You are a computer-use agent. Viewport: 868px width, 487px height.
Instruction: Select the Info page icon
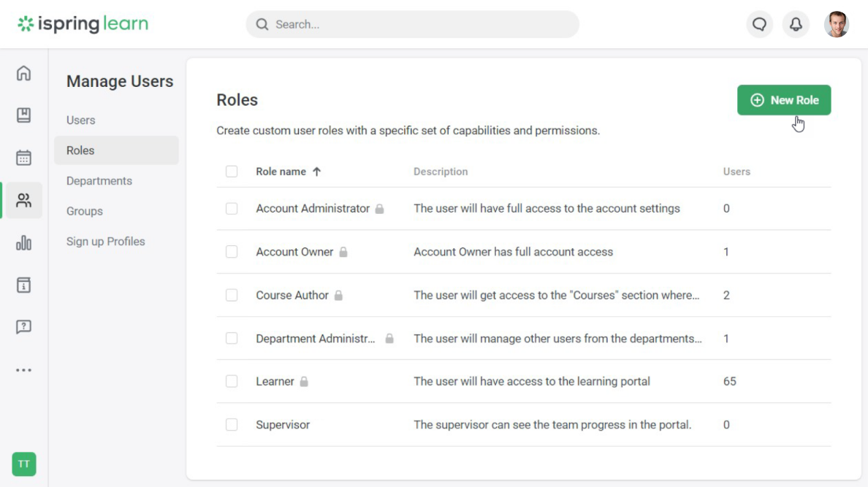tap(23, 285)
